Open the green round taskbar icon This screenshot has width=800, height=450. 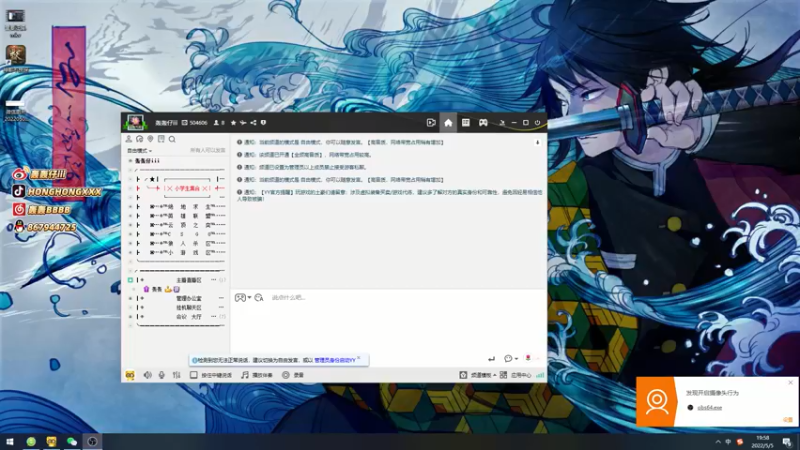click(x=31, y=442)
